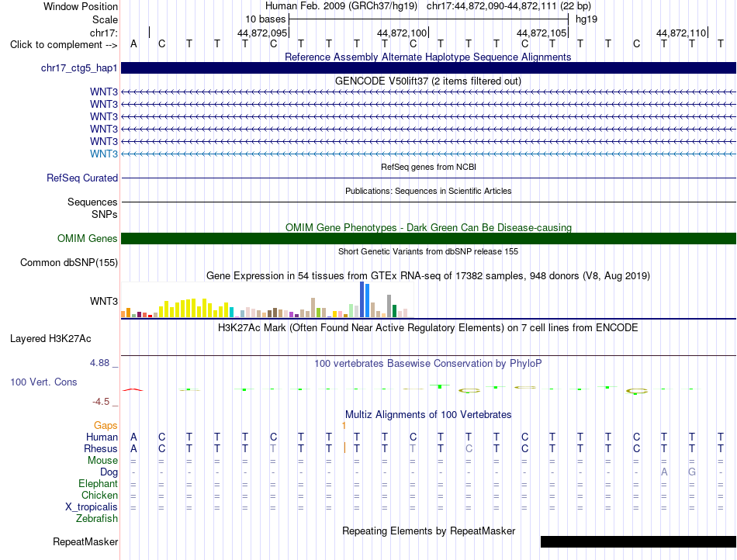Open the RefSeq genes from NCBI title
This screenshot has width=737, height=560.
click(428, 167)
